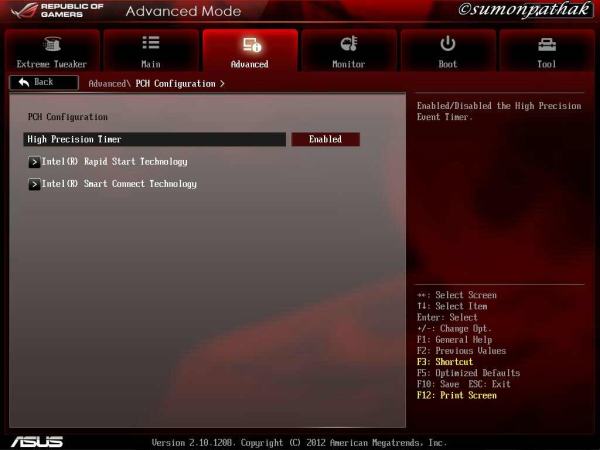Viewport: 600px width, 450px height.
Task: Click the Select Item hint
Action: (452, 306)
